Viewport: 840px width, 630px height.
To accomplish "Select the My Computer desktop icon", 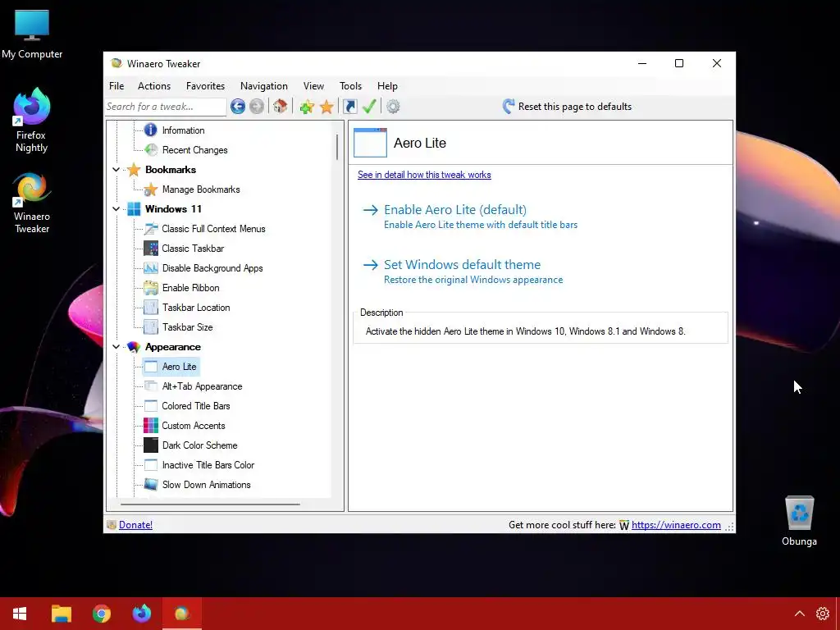I will [x=32, y=34].
